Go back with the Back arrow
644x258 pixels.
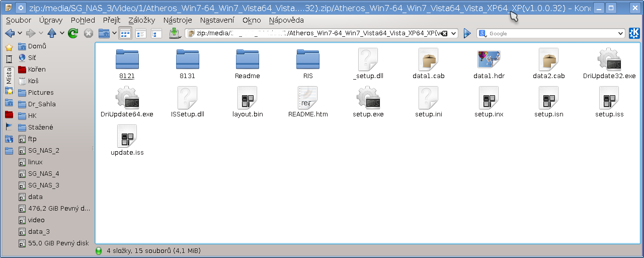click(x=10, y=33)
